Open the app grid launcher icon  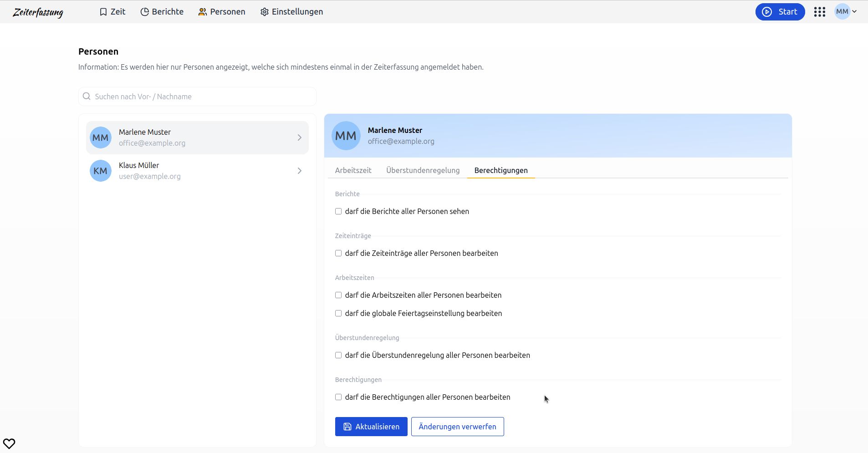click(x=819, y=12)
